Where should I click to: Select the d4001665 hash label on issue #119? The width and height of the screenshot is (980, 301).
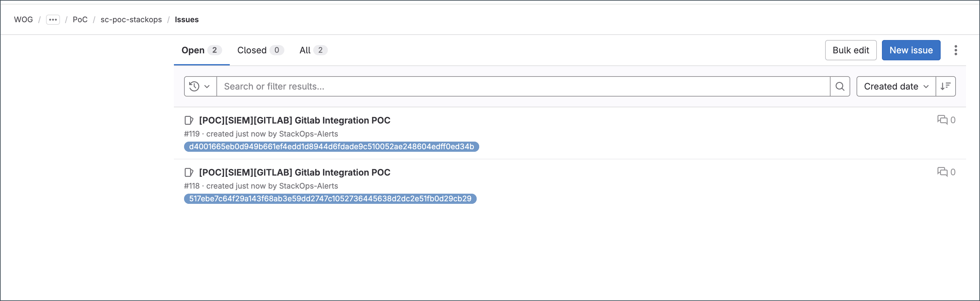(x=331, y=146)
